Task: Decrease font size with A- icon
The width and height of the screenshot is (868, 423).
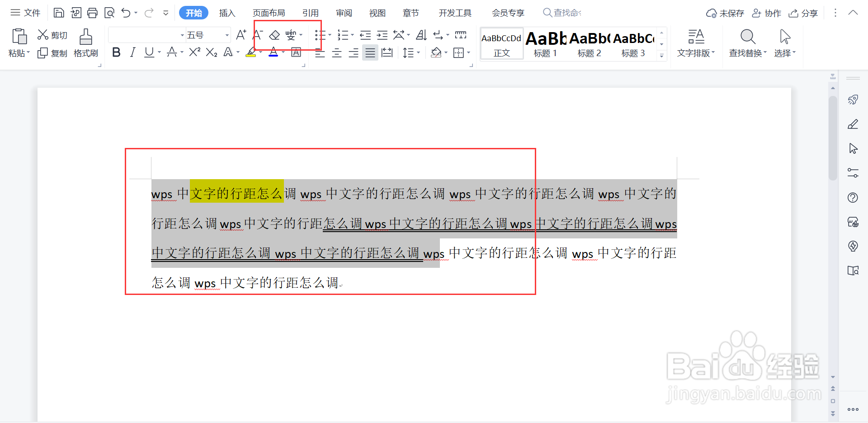Action: click(258, 35)
